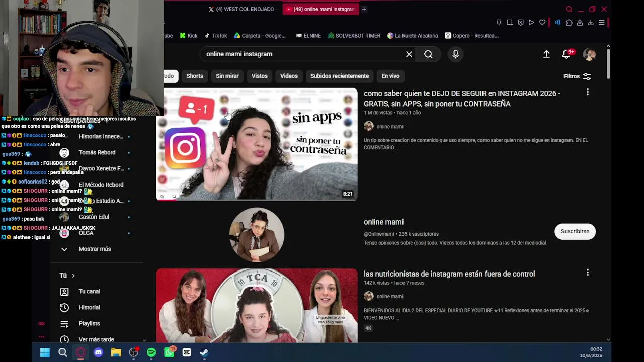Image resolution: width=644 pixels, height=362 pixels.
Task: Open the account avatar menu
Action: click(589, 54)
